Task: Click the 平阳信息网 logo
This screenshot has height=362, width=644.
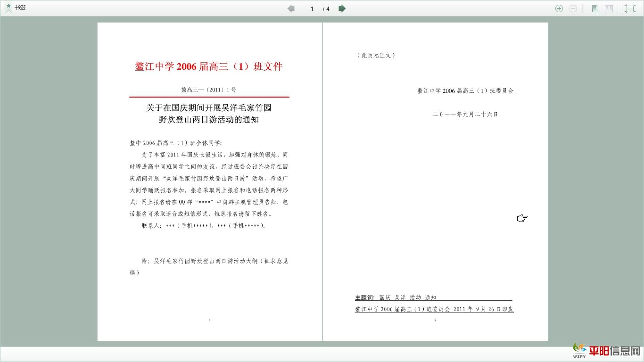Action: click(607, 350)
